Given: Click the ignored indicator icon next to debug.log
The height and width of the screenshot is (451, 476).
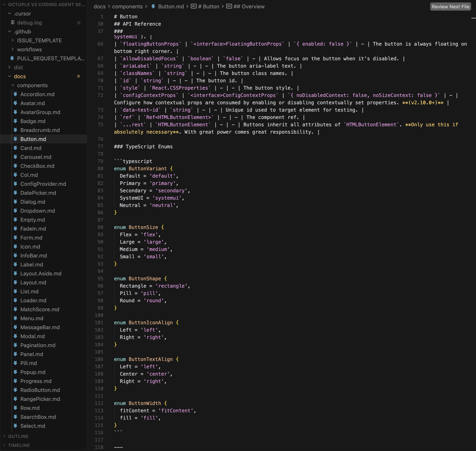Looking at the screenshot, I should coord(79,23).
